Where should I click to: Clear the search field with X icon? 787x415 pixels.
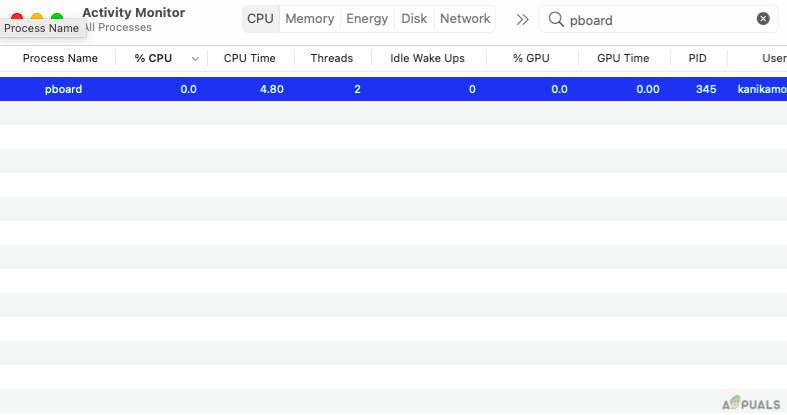(x=763, y=19)
